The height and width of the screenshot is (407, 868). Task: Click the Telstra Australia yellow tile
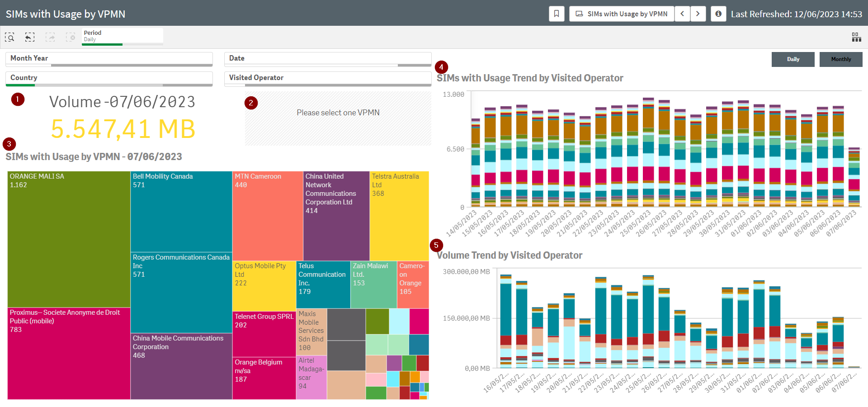click(399, 217)
